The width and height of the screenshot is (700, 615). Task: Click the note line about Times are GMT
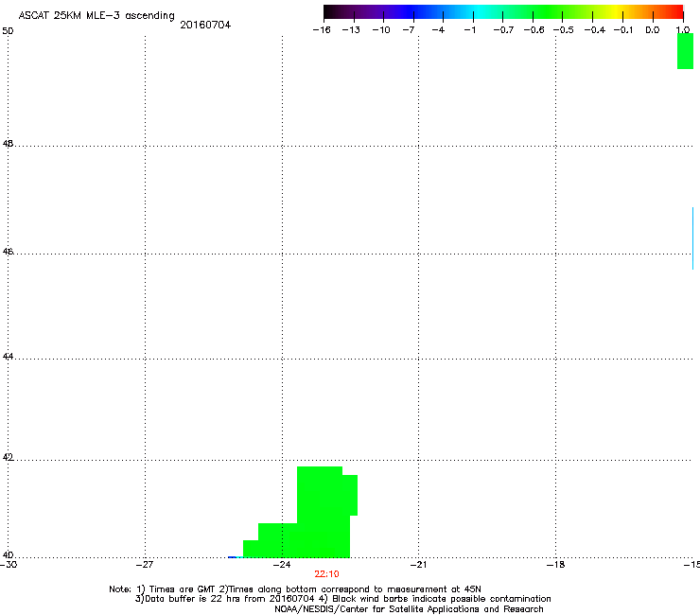point(295,589)
